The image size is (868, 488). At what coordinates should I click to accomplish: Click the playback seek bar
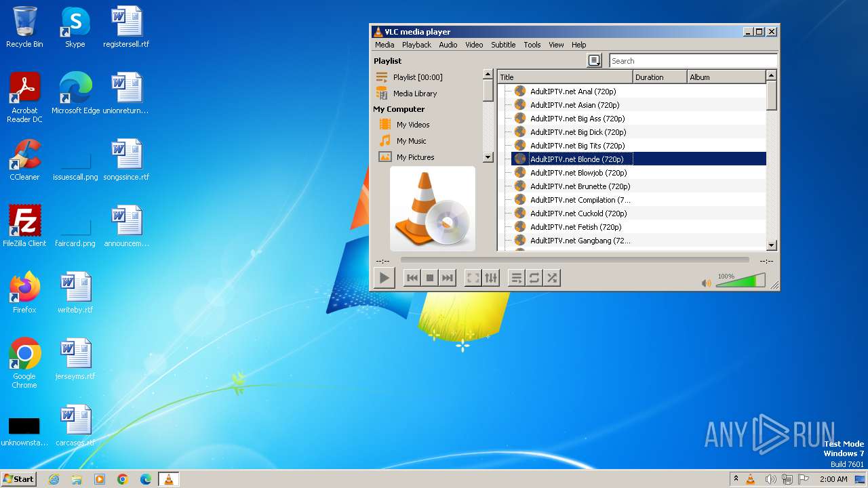click(575, 260)
